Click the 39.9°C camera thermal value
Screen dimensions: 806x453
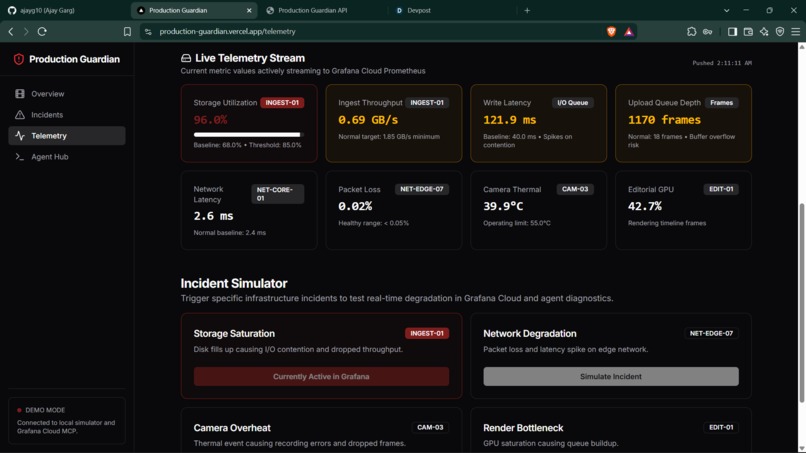pos(503,206)
